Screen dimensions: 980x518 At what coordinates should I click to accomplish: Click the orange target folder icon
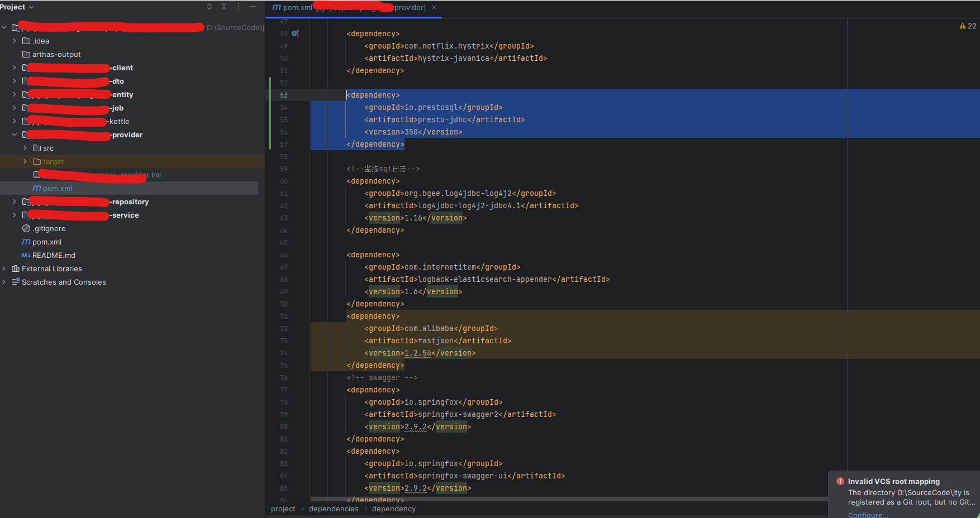tap(37, 161)
